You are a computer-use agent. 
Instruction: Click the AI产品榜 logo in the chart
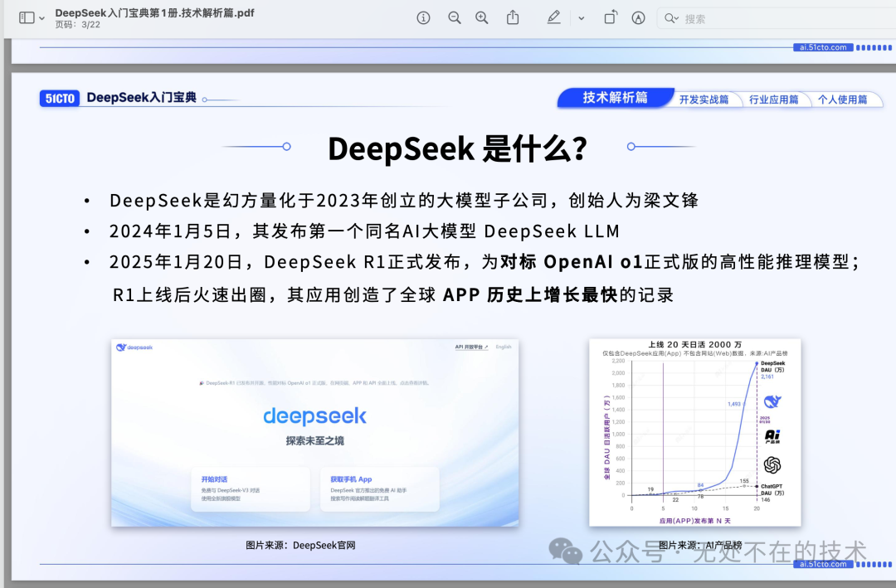772,436
